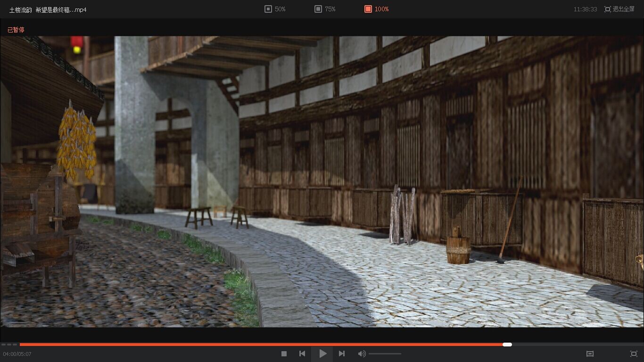This screenshot has height=362, width=644.
Task: Stop video playback
Action: coord(284,354)
